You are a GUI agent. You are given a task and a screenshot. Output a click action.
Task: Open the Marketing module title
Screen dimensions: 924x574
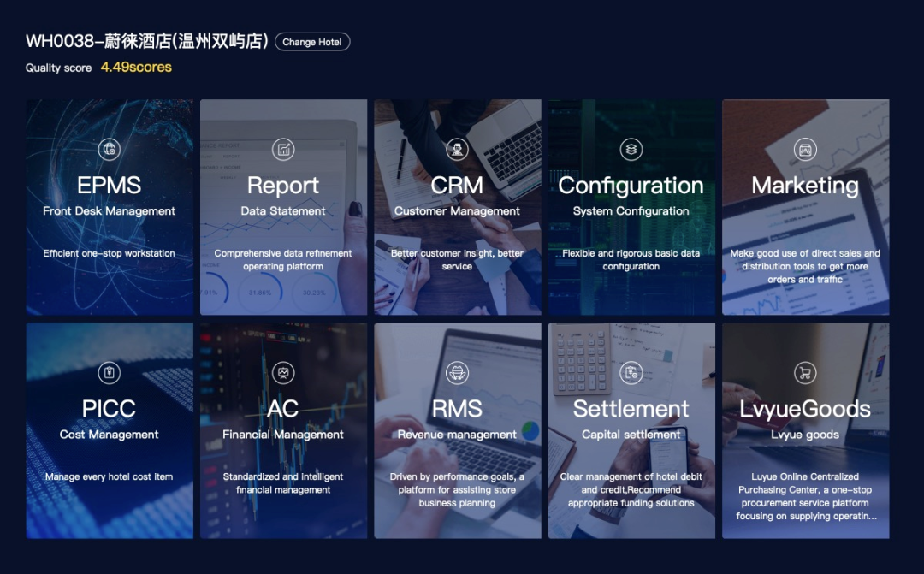[x=805, y=186]
